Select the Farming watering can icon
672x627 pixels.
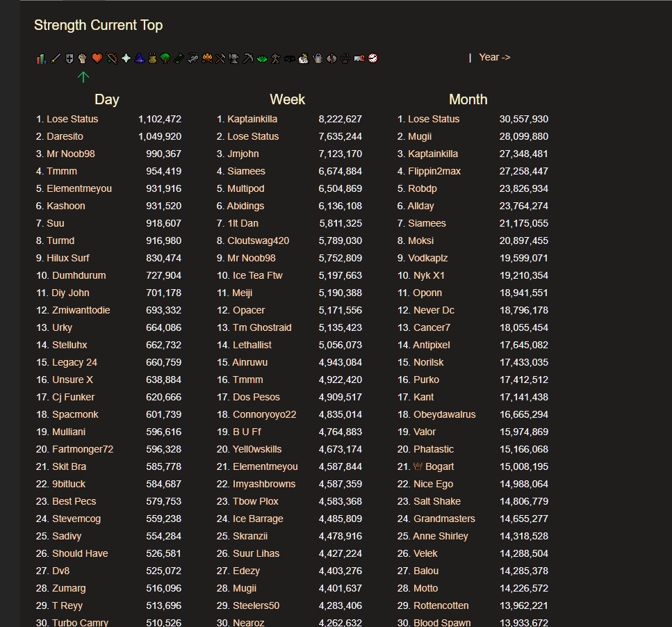tap(318, 58)
